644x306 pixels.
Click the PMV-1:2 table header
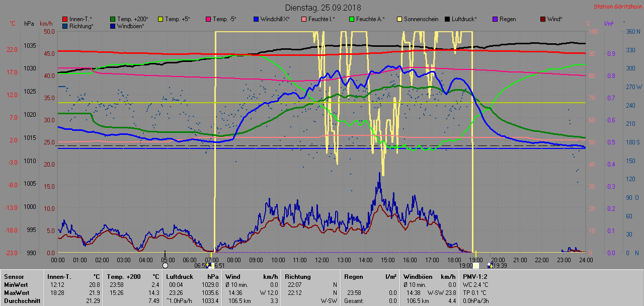pos(475,276)
